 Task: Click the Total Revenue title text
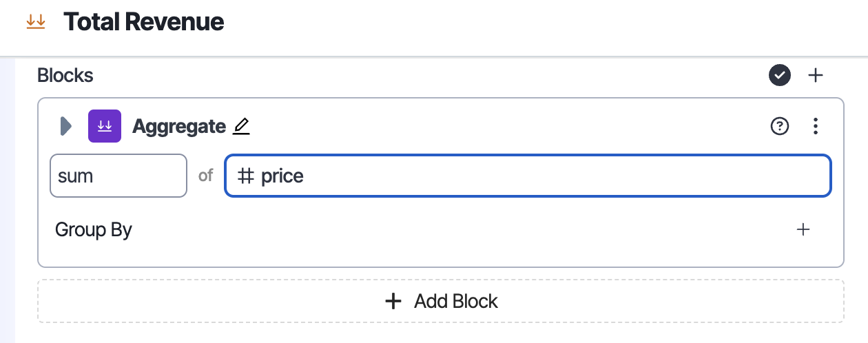pyautogui.click(x=143, y=22)
